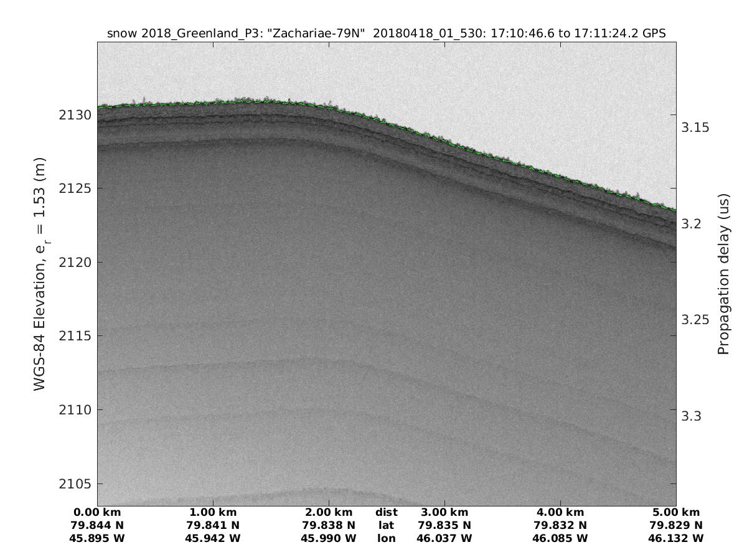Click latitude value "79.829 N"
Image resolution: width=747 pixels, height=560 pixels.
(x=676, y=525)
